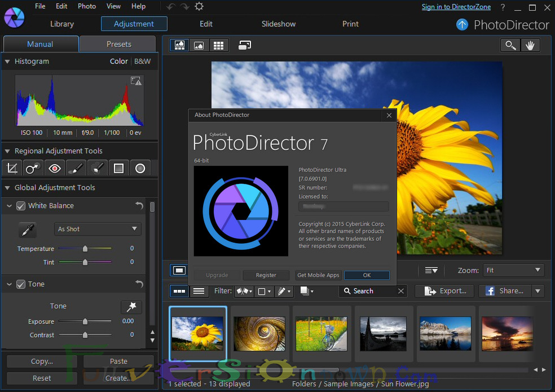Click the undo arrow in menu bar
The image size is (555, 392).
click(171, 6)
